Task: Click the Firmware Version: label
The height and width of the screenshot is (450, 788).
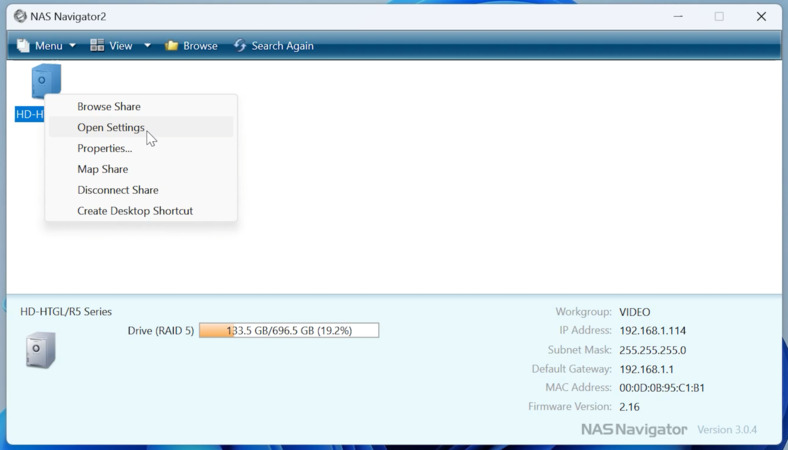Action: click(x=570, y=407)
